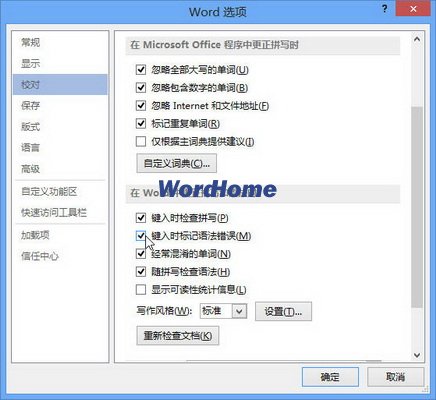Enable 仅根据主词典提供建议 checkbox
The height and width of the screenshot is (400, 436).
141,142
